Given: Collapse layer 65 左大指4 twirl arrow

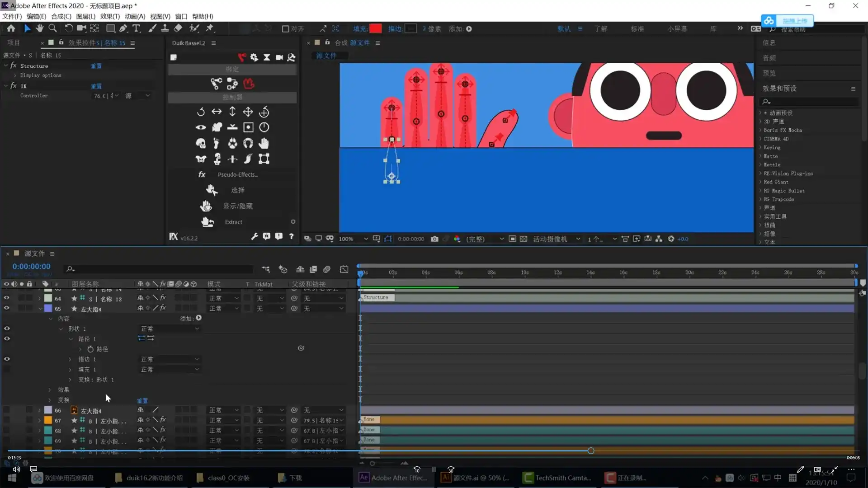Looking at the screenshot, I should (40, 309).
